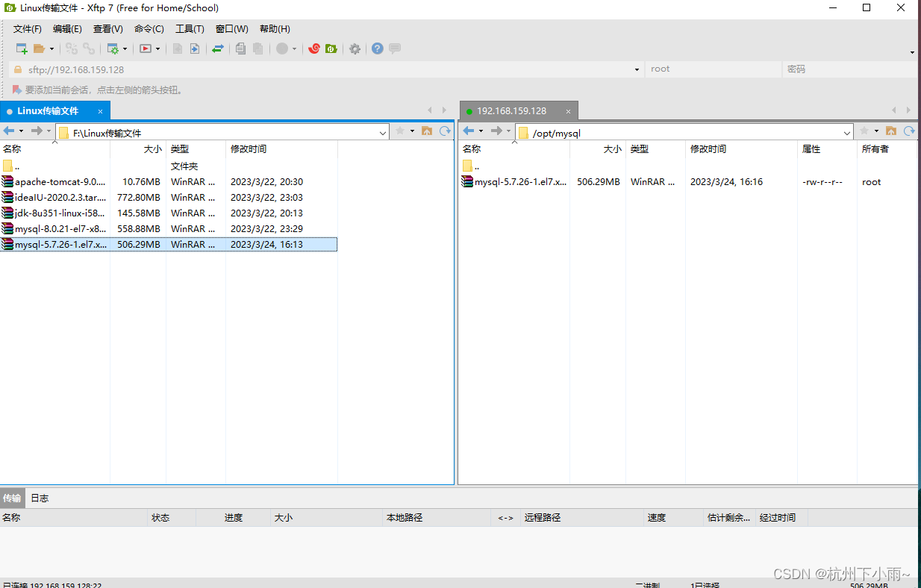Sort local files by 大小 column
Viewport: 921px width, 588px height.
(138, 149)
